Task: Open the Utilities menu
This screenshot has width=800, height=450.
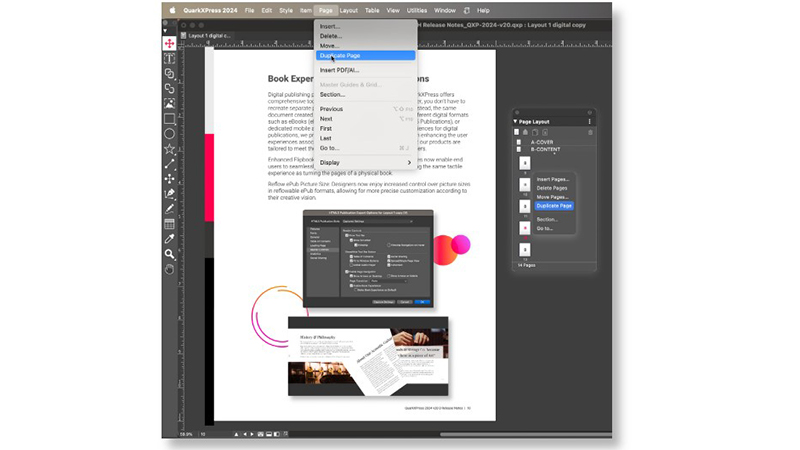Action: pos(417,10)
